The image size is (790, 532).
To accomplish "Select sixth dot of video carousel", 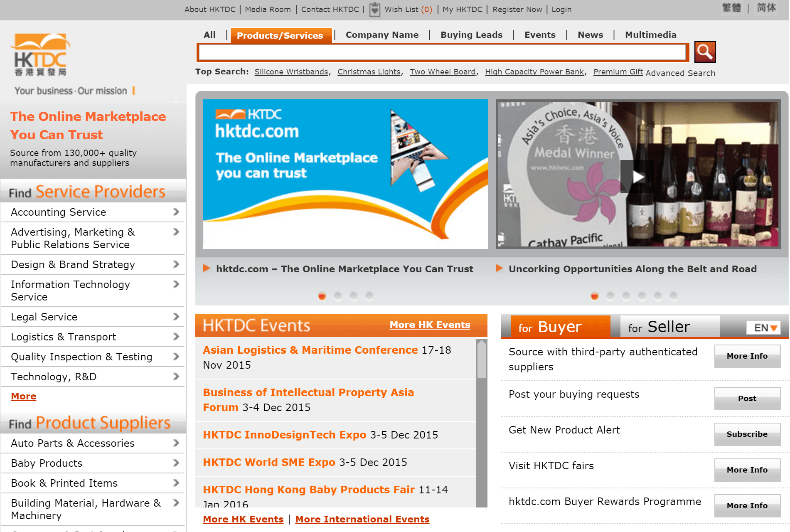I will point(674,296).
